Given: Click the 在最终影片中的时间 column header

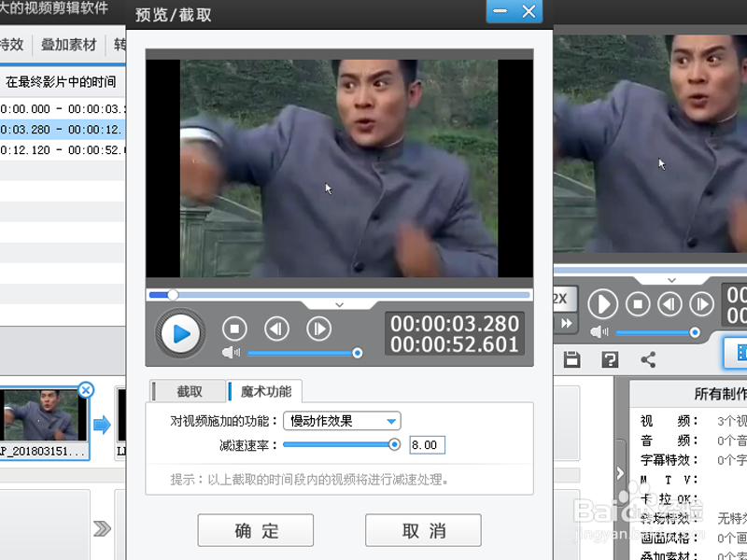Looking at the screenshot, I should (x=61, y=82).
